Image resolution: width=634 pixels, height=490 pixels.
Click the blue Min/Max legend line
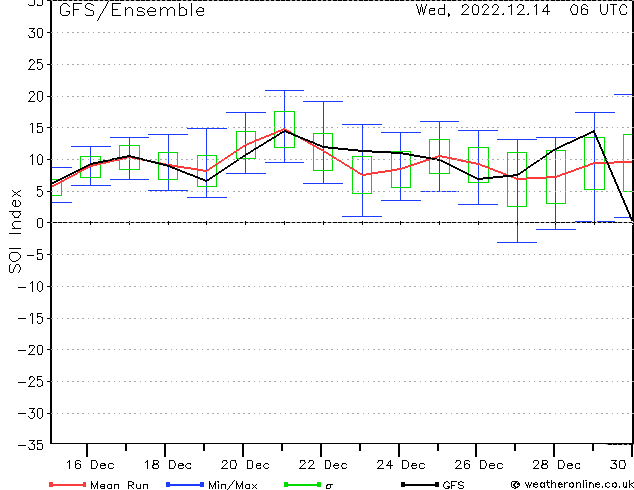pyautogui.click(x=185, y=484)
